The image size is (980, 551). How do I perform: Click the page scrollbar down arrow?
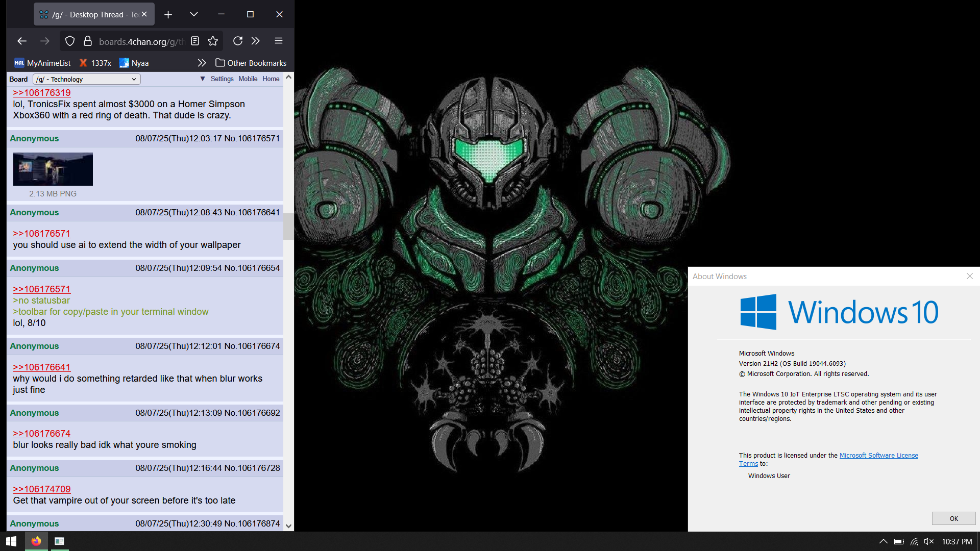[288, 526]
